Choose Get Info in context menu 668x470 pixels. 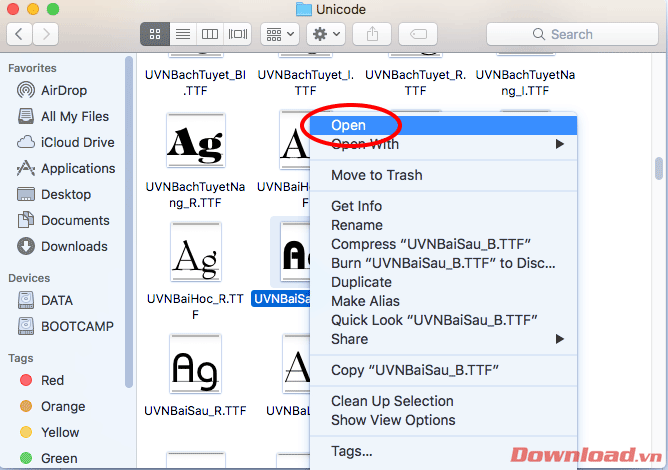coord(356,206)
